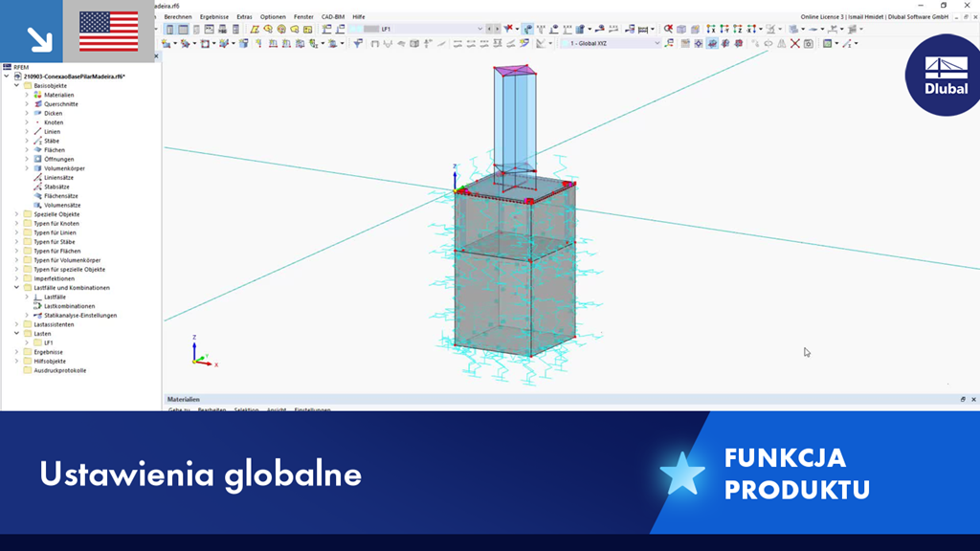Go to the next load case arrow

498,29
